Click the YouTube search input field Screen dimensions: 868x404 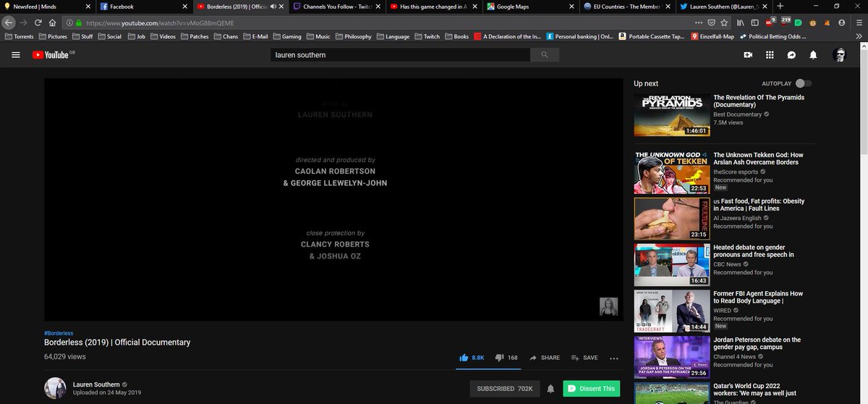pyautogui.click(x=400, y=55)
